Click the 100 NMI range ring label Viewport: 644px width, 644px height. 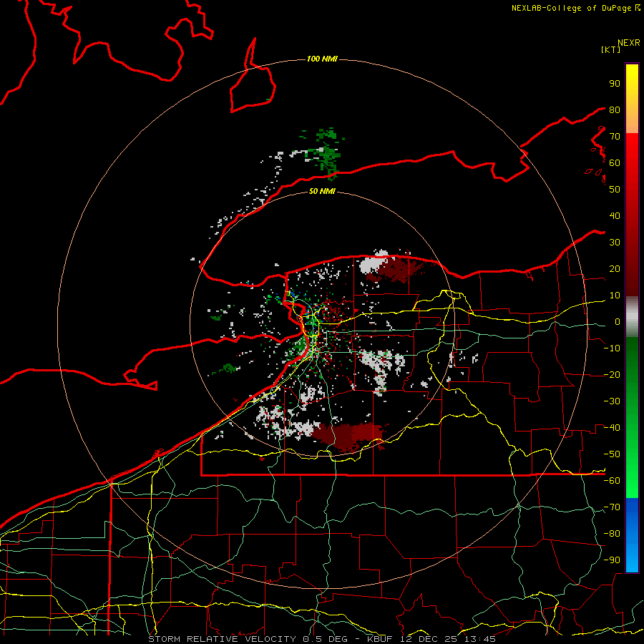pos(322,59)
